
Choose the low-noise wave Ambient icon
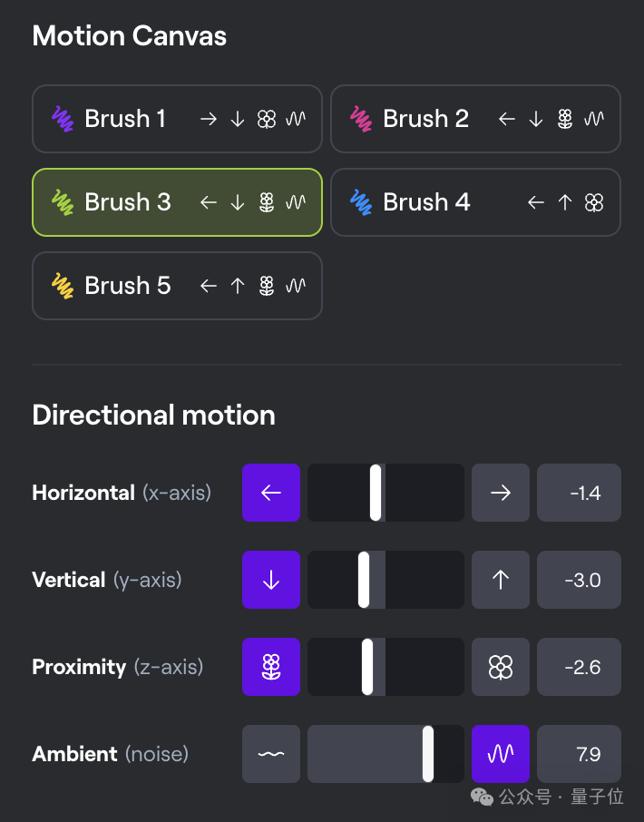click(x=271, y=754)
